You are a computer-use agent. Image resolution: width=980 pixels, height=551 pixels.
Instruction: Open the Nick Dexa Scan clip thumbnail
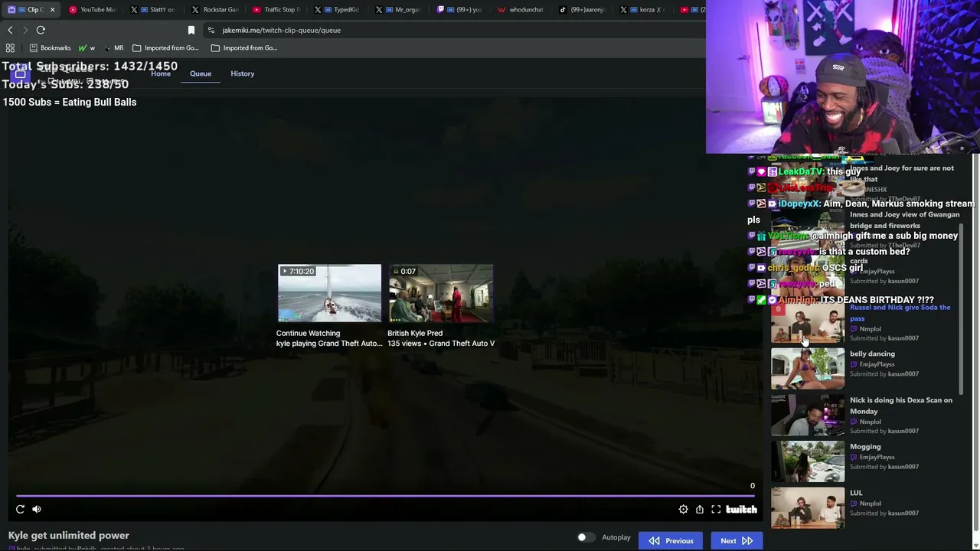(x=808, y=415)
